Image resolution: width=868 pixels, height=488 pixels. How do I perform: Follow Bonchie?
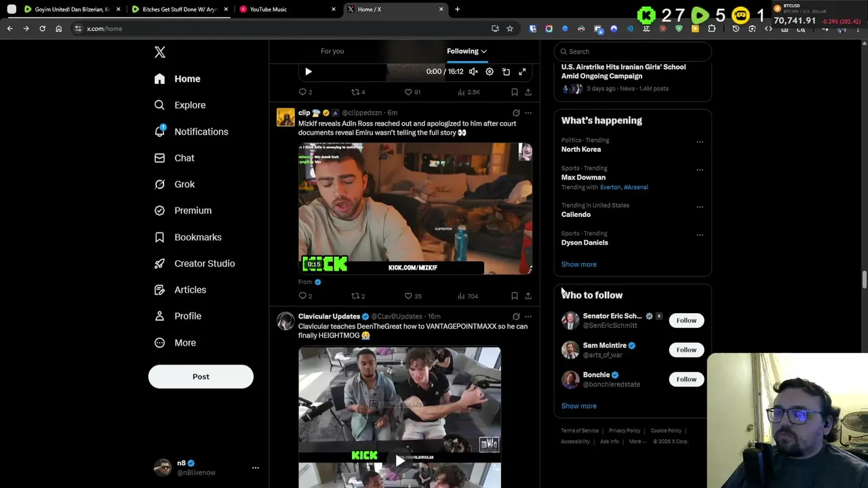point(686,380)
